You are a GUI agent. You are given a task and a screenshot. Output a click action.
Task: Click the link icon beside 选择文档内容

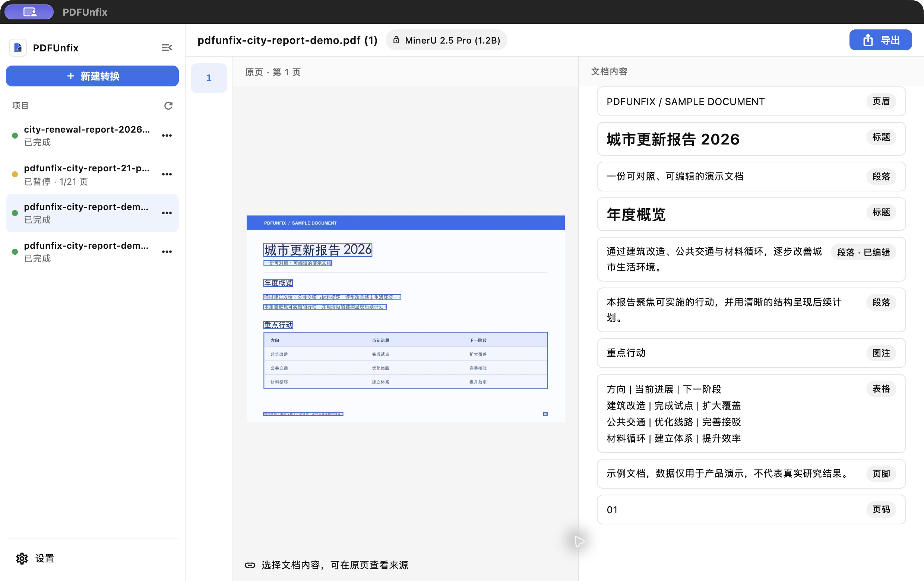click(x=250, y=565)
